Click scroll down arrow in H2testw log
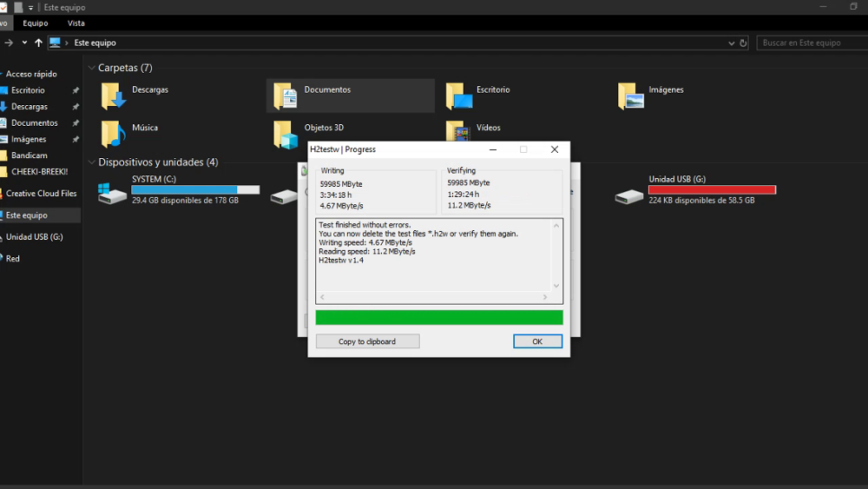The height and width of the screenshot is (489, 868). (556, 286)
